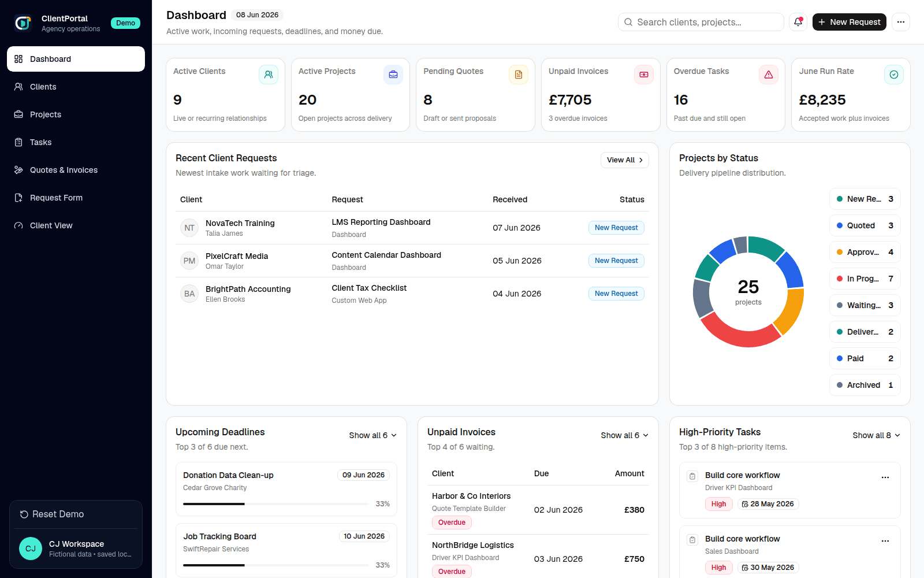Click Client Tax Checklist request
The width and height of the screenshot is (924, 578).
click(369, 288)
